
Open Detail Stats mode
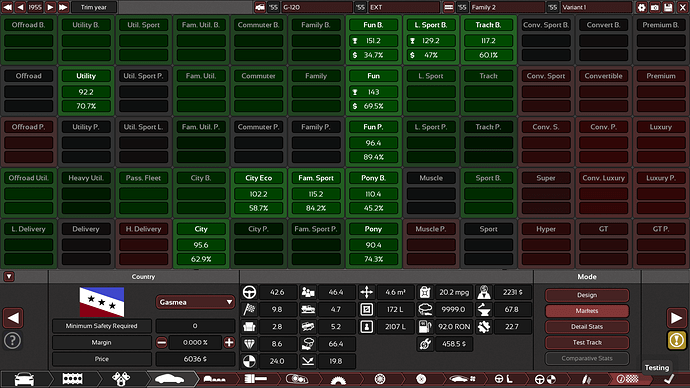coord(587,327)
